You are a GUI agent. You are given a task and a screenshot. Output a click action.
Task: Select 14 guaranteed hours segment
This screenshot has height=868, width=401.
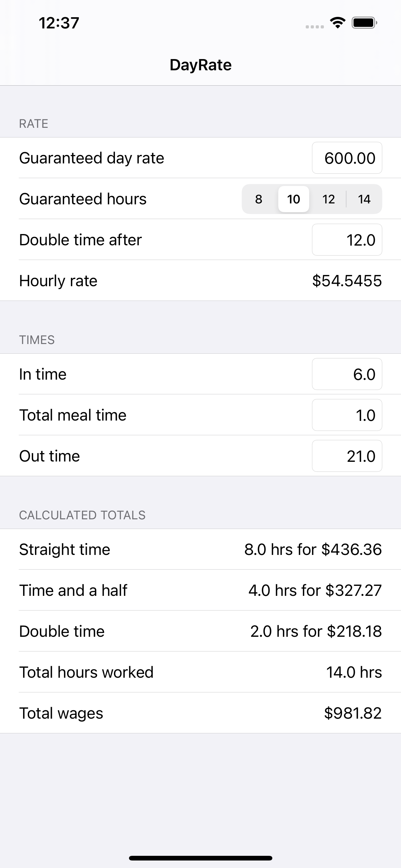[x=364, y=199]
